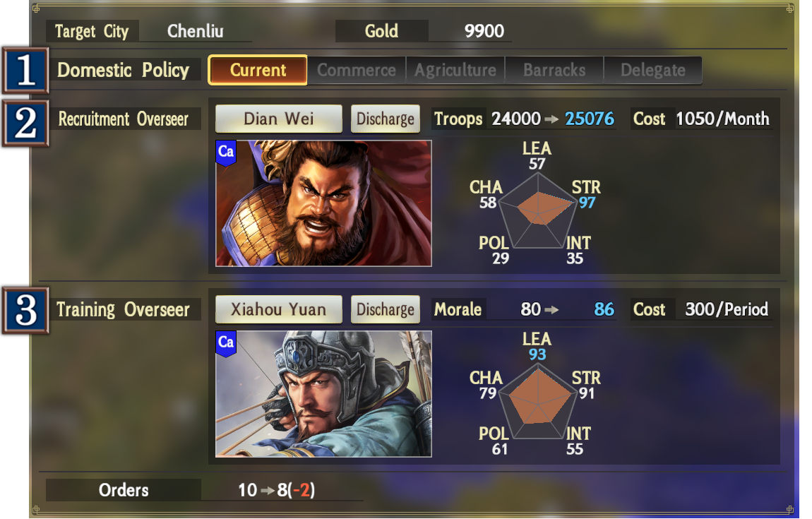Click Dian Wei's portrait image
Image resolution: width=812 pixels, height=519 pixels.
click(323, 203)
